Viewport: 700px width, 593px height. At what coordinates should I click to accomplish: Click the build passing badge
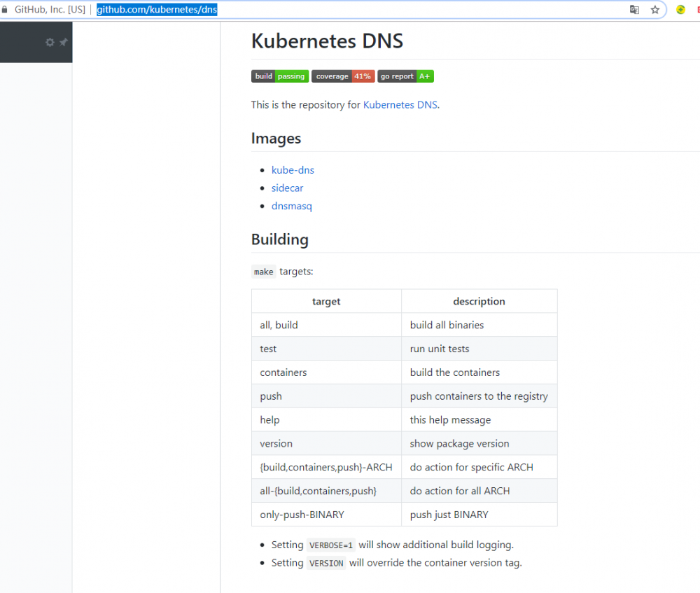[x=280, y=76]
